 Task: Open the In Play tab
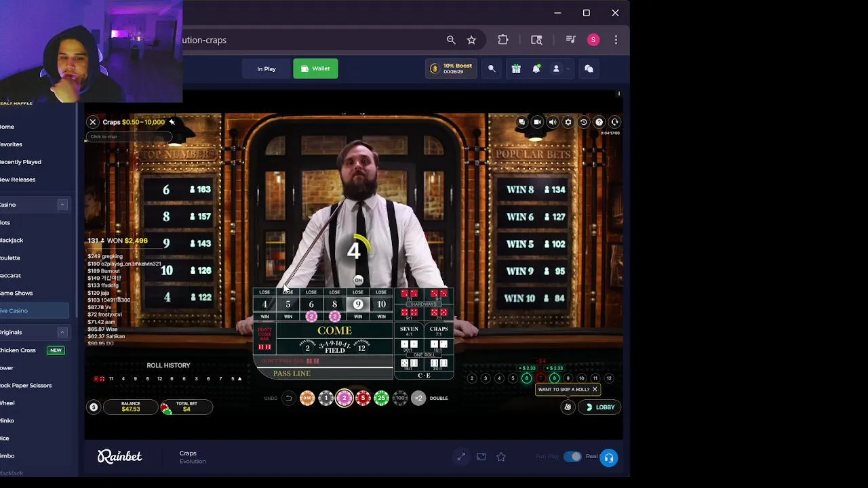[267, 68]
